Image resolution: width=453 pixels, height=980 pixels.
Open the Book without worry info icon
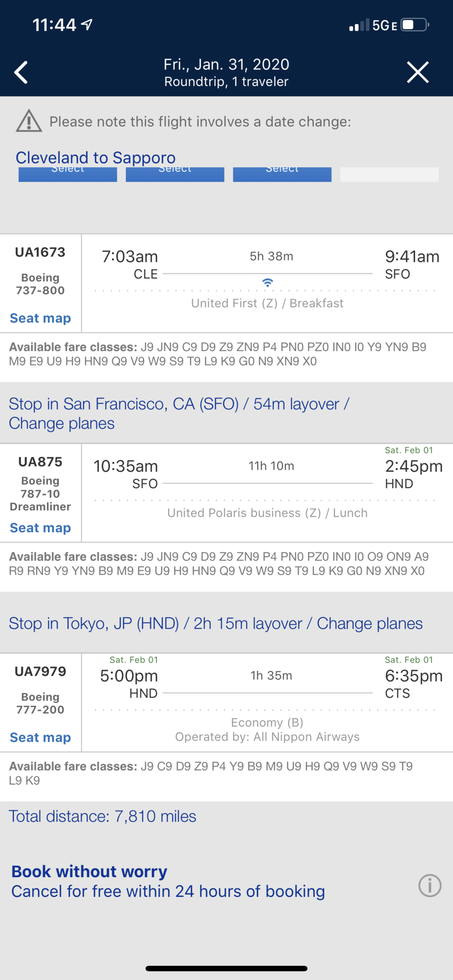pyautogui.click(x=429, y=885)
